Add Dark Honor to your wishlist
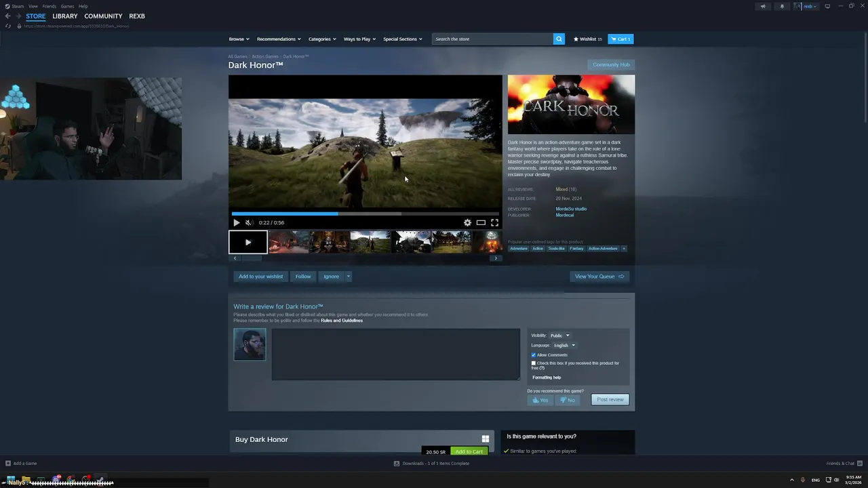 [260, 277]
